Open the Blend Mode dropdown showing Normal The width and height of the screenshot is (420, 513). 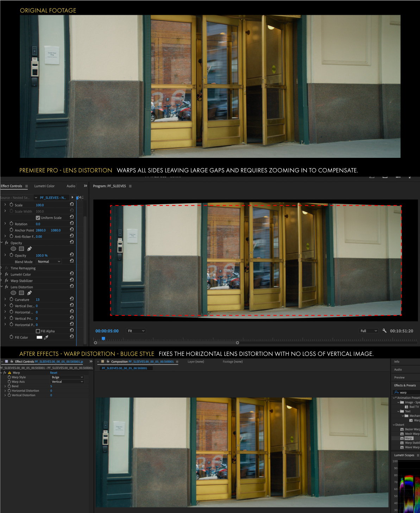click(x=49, y=261)
